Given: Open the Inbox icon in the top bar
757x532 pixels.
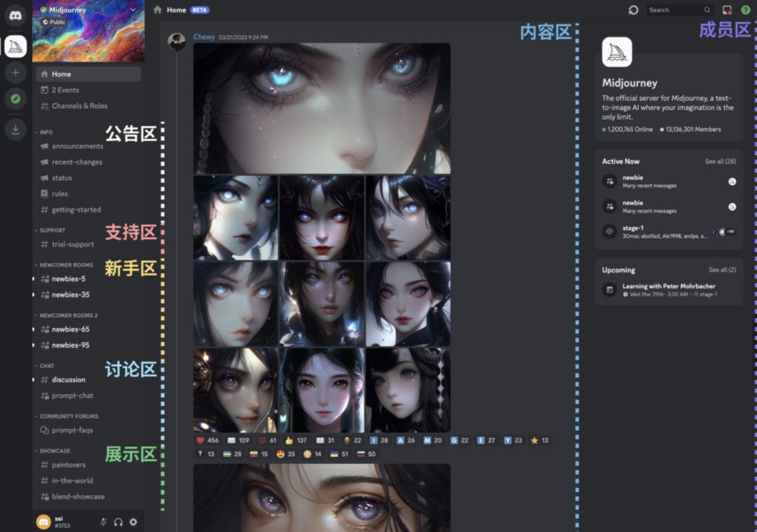Looking at the screenshot, I should tap(726, 10).
